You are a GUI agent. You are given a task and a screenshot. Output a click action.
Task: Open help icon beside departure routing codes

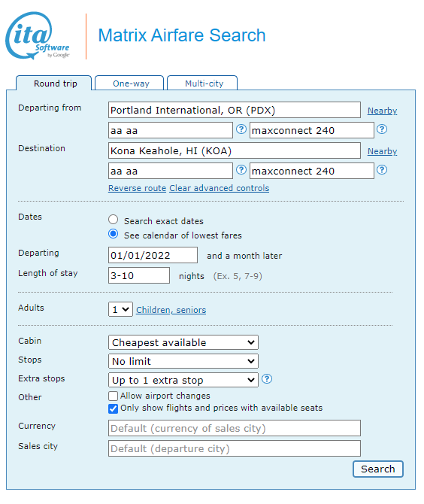click(x=241, y=129)
